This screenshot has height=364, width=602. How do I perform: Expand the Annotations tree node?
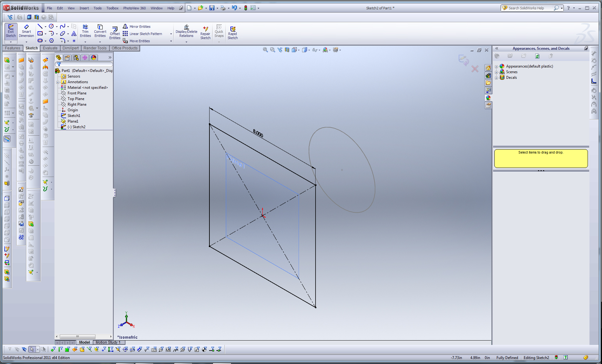click(x=58, y=82)
